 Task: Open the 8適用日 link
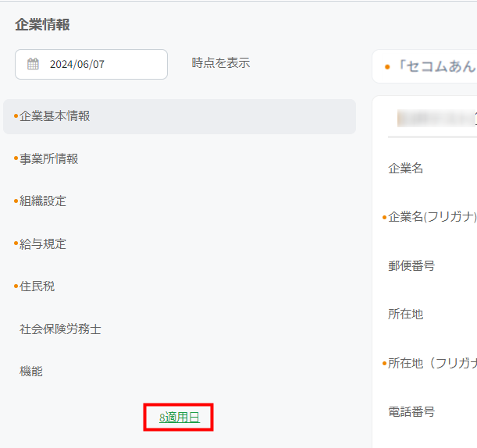(179, 418)
